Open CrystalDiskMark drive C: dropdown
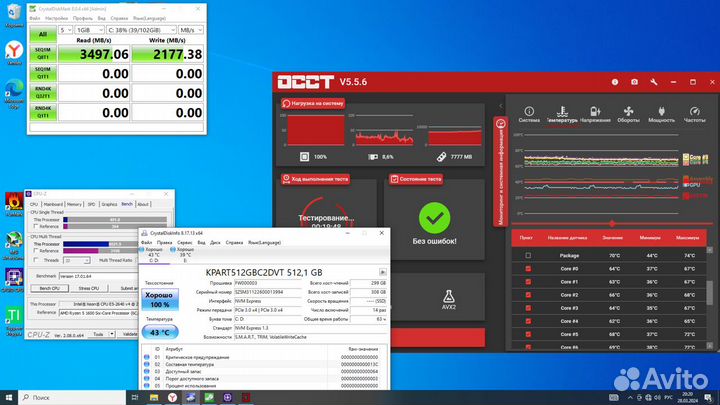Screen dimensions: 720x405 pyautogui.click(x=141, y=30)
